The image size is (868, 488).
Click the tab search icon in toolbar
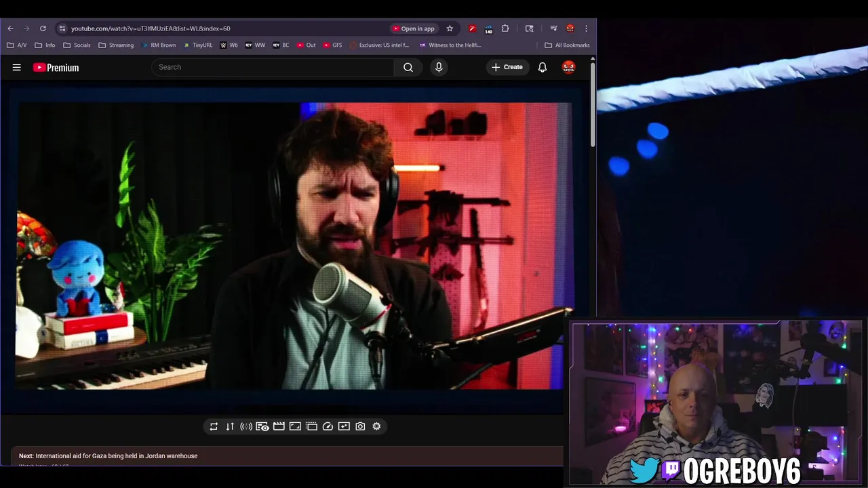pyautogui.click(x=529, y=28)
